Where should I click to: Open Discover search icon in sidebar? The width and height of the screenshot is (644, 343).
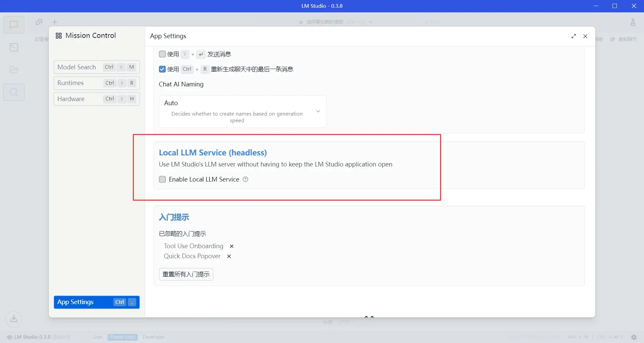point(14,92)
